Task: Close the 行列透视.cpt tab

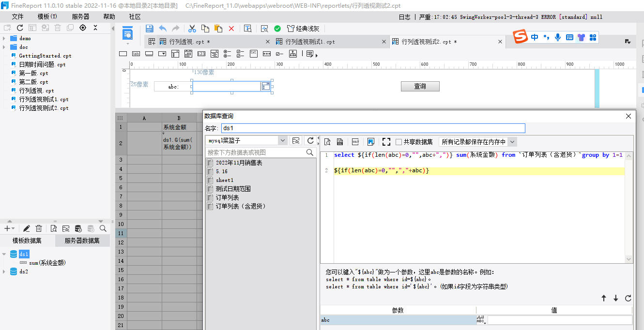Action: tap(268, 42)
